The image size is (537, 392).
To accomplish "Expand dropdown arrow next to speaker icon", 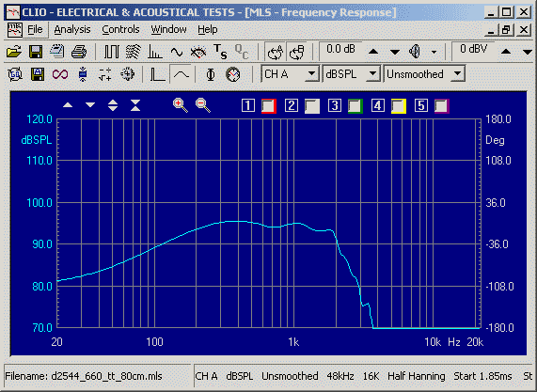I will [434, 53].
